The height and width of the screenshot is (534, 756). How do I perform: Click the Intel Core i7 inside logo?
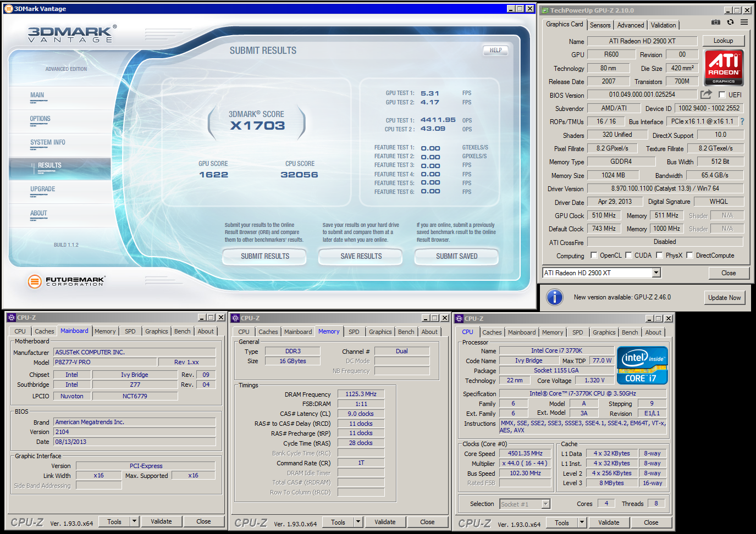pos(642,365)
